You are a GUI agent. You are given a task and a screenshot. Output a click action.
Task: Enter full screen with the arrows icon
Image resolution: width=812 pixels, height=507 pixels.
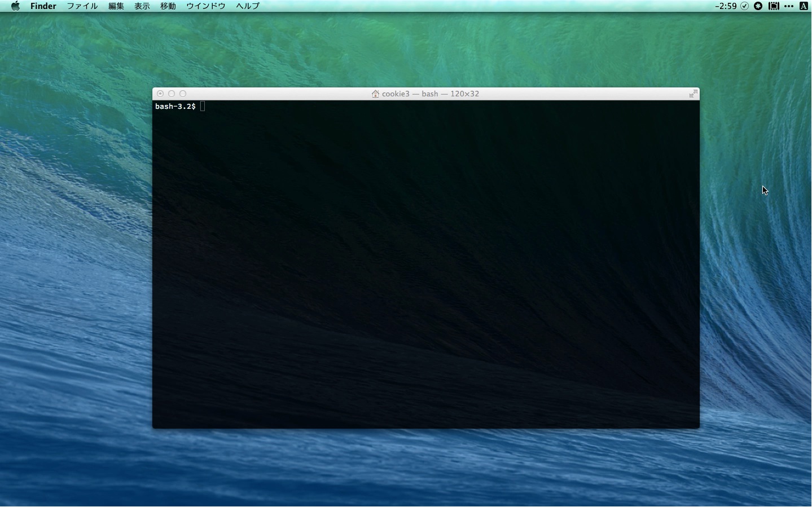(693, 94)
